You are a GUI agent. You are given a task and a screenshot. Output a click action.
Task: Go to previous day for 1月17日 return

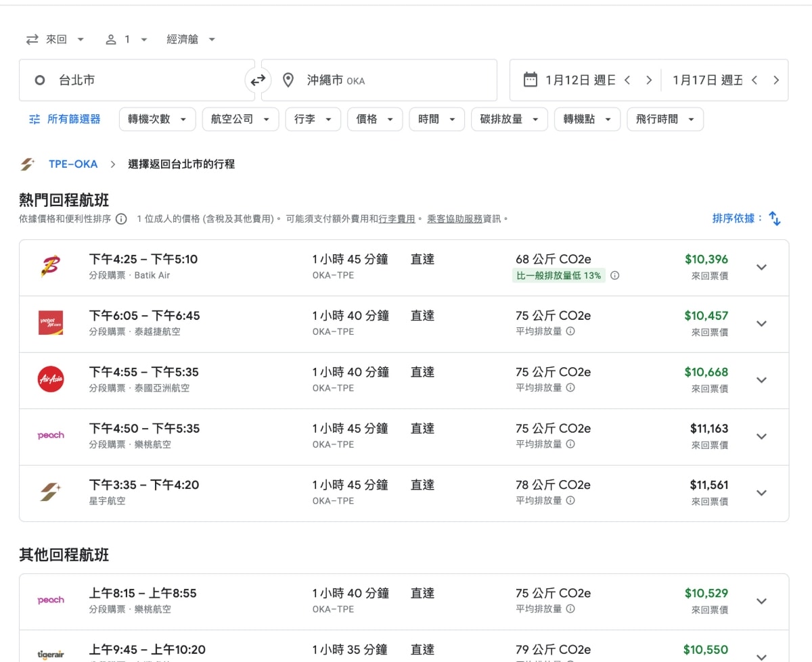click(x=754, y=80)
